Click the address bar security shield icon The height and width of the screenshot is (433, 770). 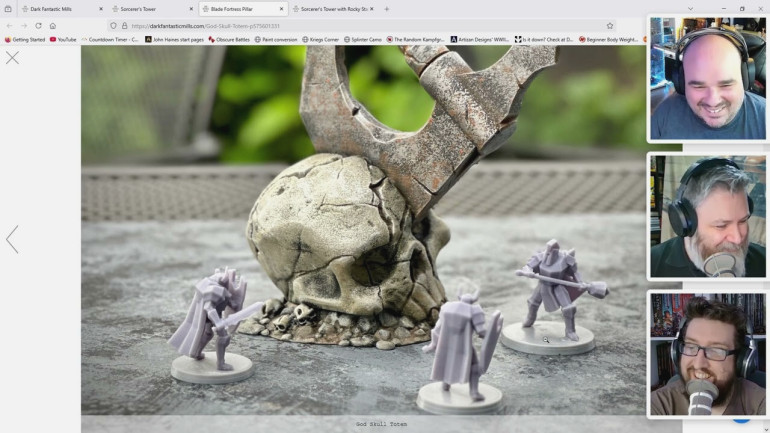click(113, 26)
